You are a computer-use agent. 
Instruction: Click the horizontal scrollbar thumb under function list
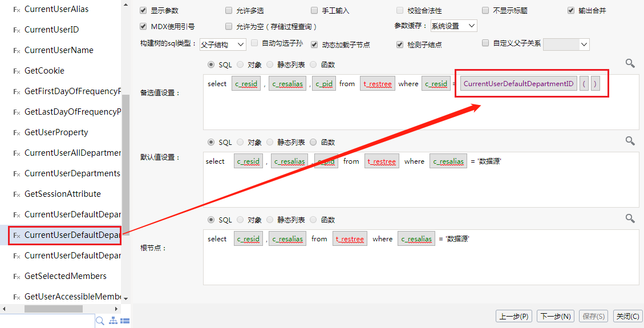pos(54,309)
